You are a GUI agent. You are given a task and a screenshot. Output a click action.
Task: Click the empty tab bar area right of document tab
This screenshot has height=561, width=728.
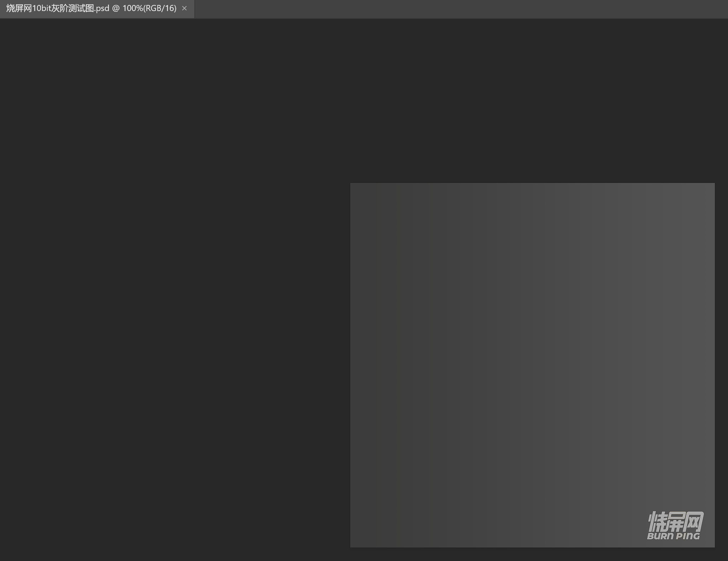[463, 9]
